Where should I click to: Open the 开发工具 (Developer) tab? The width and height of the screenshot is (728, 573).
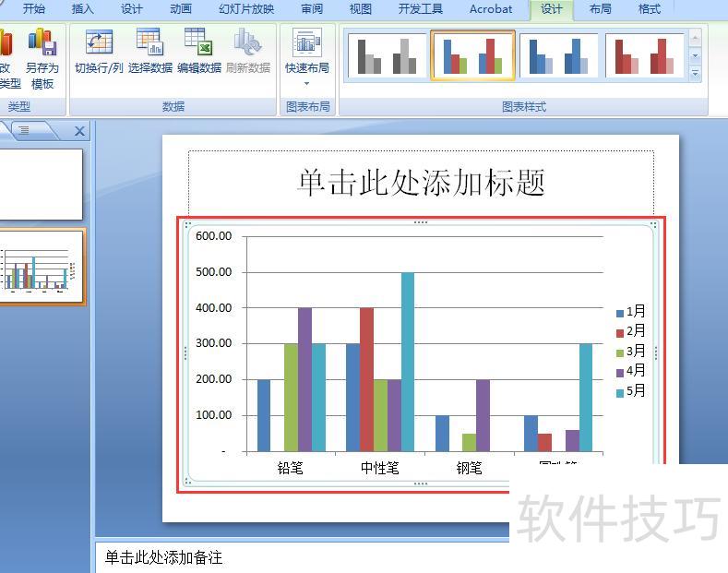coord(420,9)
